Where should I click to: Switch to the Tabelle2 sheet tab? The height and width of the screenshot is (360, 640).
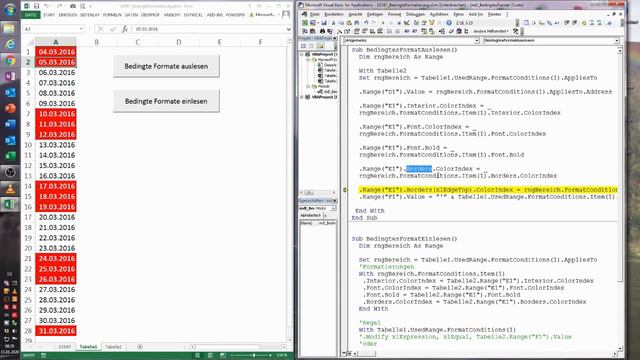click(113, 347)
